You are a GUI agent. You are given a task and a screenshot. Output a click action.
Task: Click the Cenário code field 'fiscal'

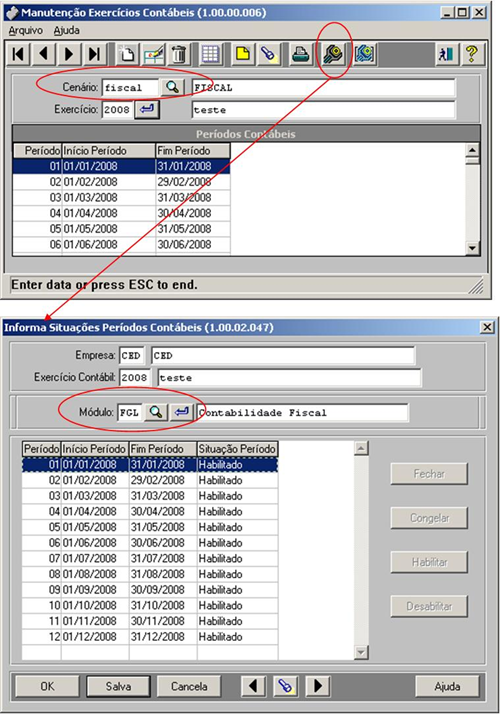[130, 87]
